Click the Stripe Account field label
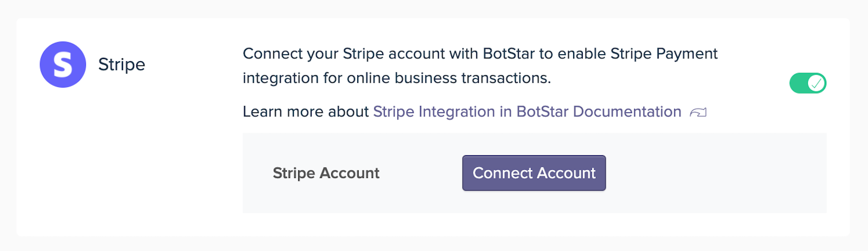 pos(326,173)
